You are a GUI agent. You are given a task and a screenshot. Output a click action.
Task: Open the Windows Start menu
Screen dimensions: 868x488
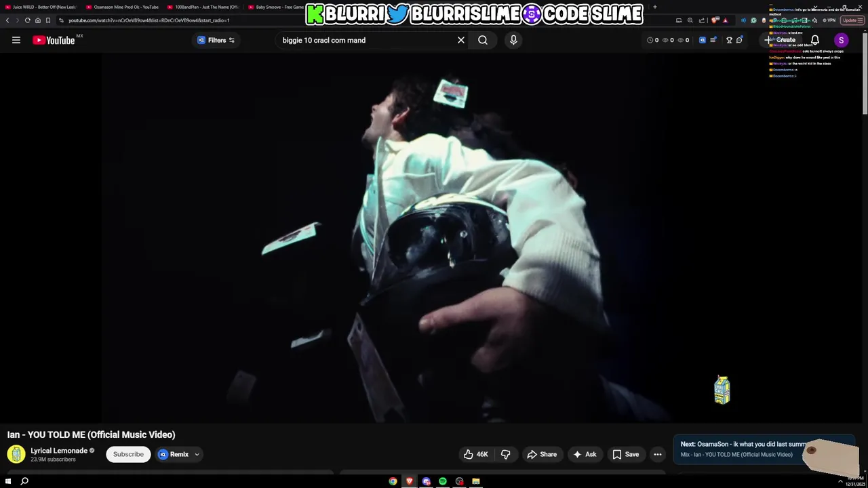click(8, 481)
